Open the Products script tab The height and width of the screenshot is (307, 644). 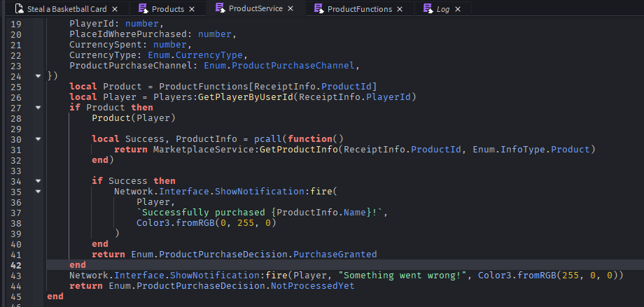pyautogui.click(x=167, y=8)
